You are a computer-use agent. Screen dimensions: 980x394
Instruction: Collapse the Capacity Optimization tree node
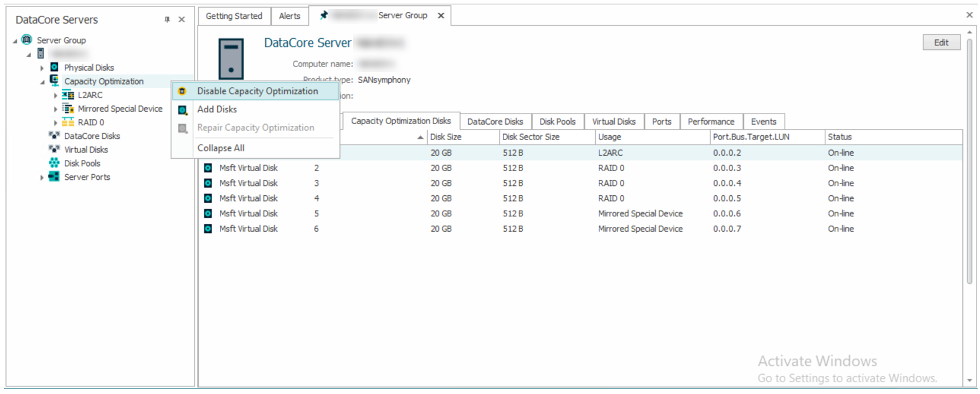[42, 82]
